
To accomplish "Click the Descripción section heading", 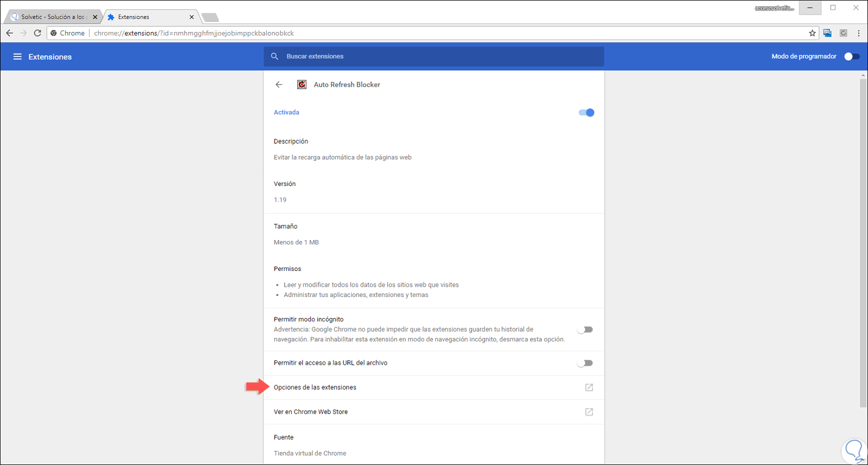I will [291, 141].
